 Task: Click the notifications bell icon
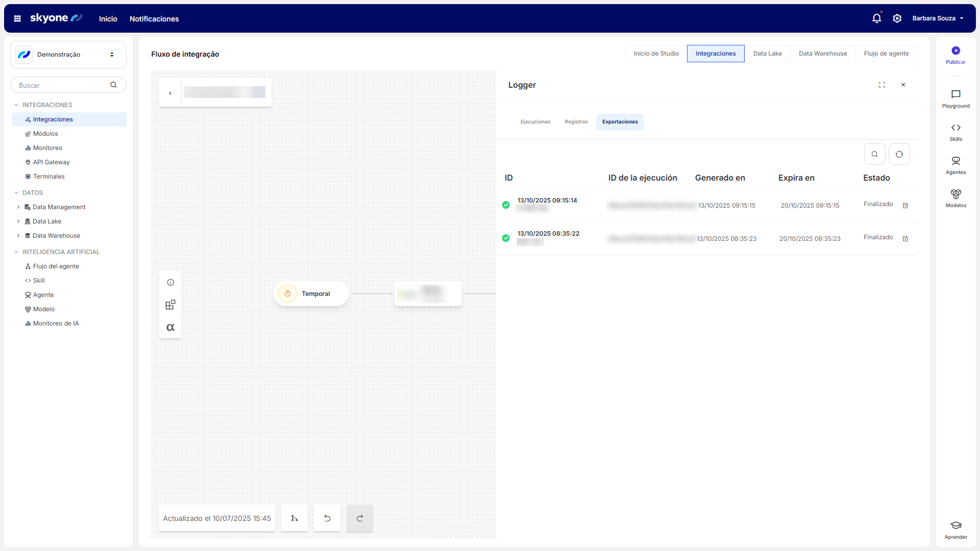[x=876, y=18]
